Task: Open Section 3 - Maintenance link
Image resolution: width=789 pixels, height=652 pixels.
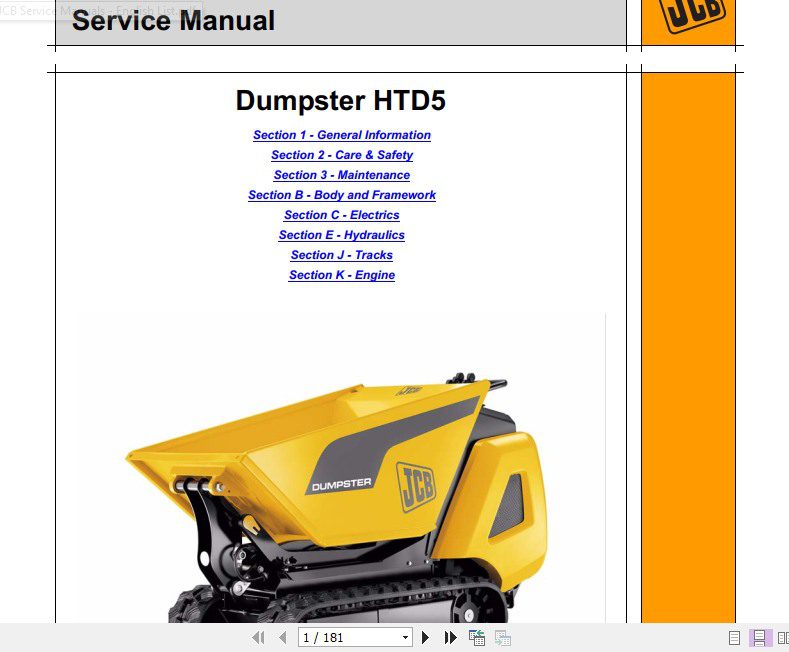Action: click(342, 175)
